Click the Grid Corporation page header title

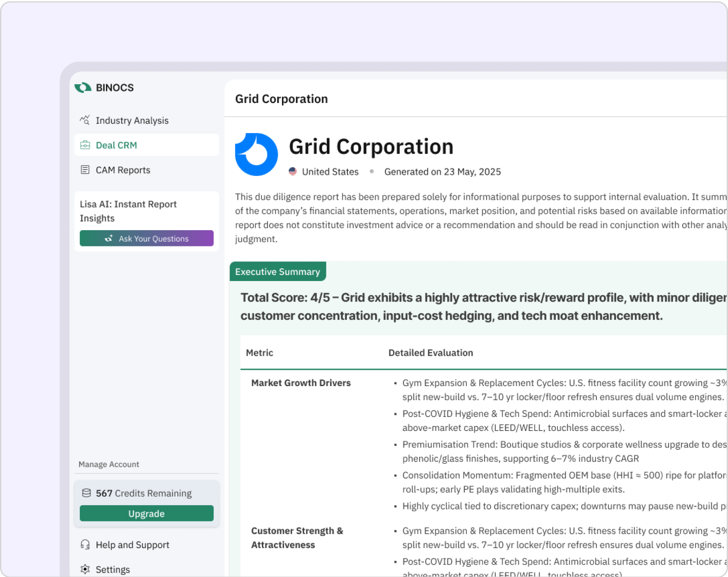pos(282,99)
